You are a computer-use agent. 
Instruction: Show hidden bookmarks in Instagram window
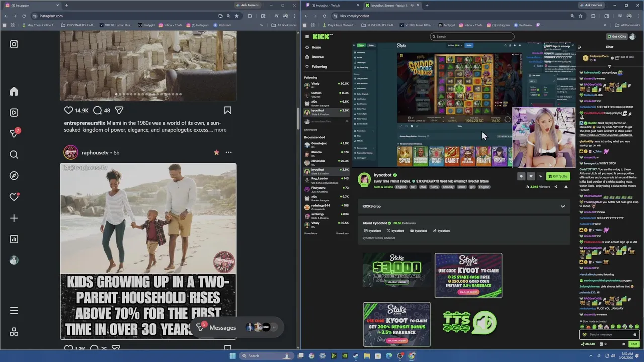point(261,25)
